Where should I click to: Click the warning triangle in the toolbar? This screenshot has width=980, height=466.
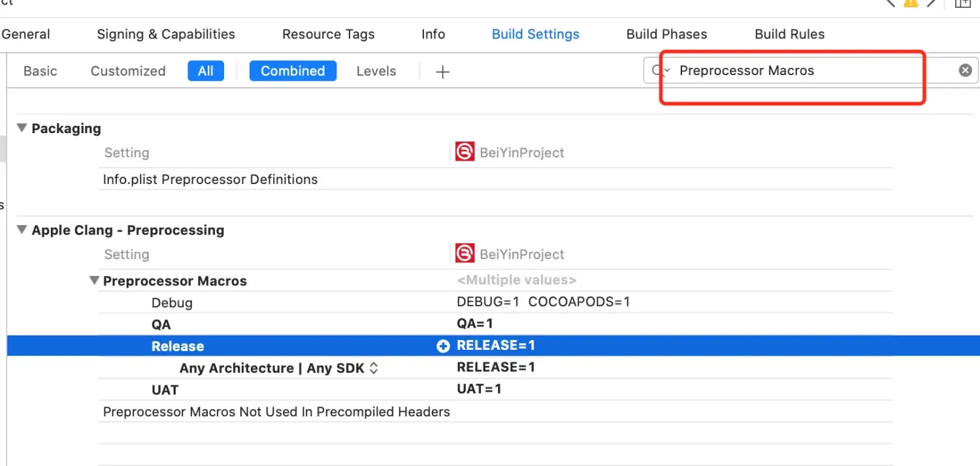[x=911, y=3]
